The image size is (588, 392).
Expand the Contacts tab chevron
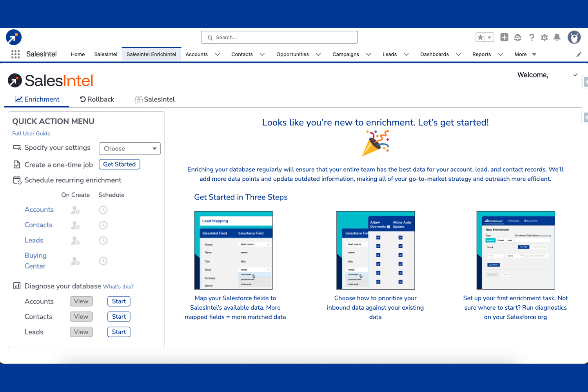[x=262, y=54]
